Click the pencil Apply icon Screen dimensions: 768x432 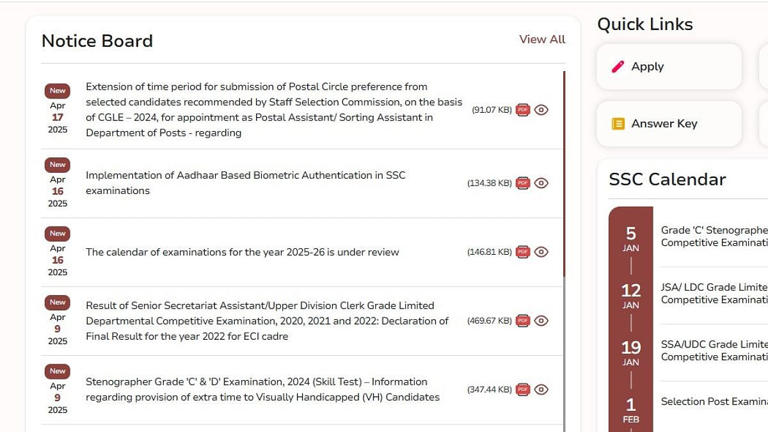[618, 67]
